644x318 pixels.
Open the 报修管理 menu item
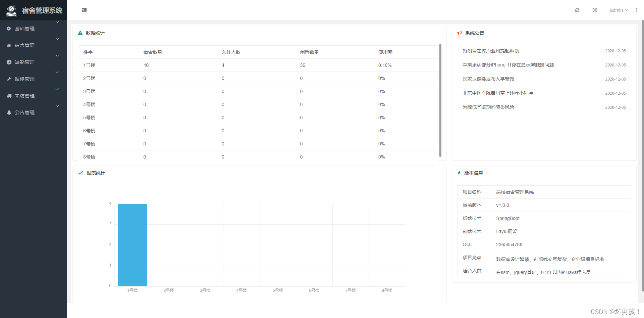(x=34, y=79)
